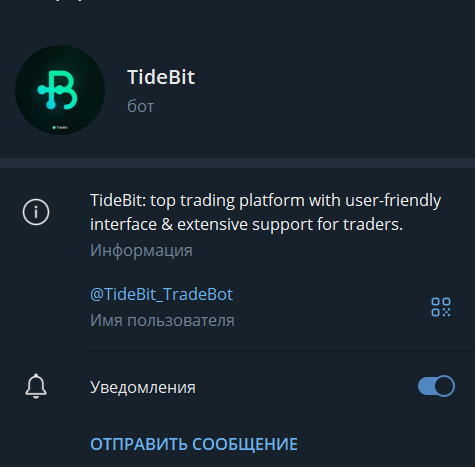Click the "Имя пользователя" caption

[162, 321]
